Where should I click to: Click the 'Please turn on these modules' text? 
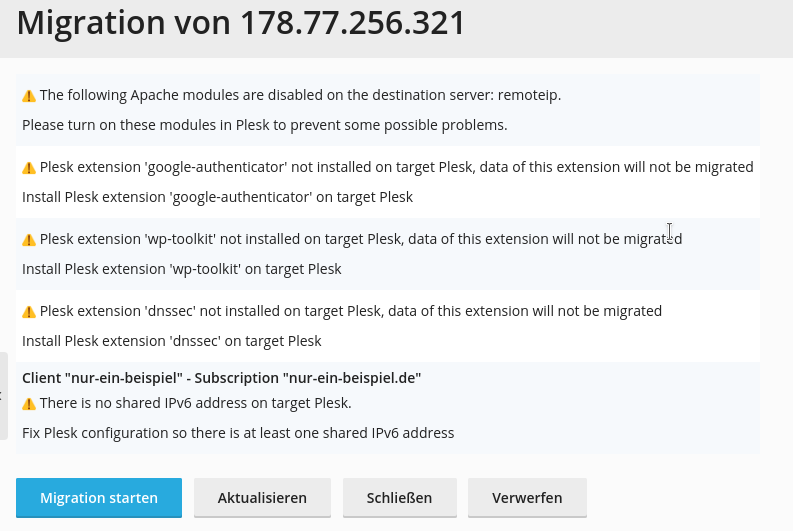pos(265,125)
